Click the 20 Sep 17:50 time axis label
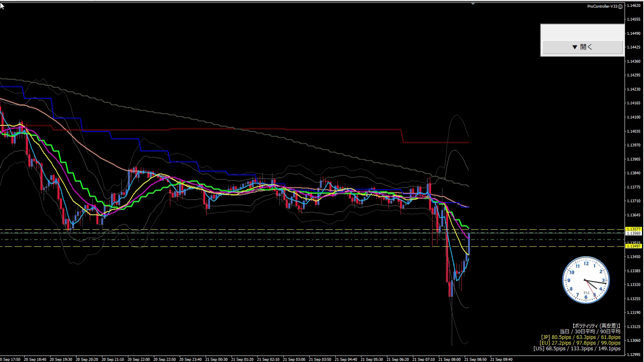 tap(9, 359)
